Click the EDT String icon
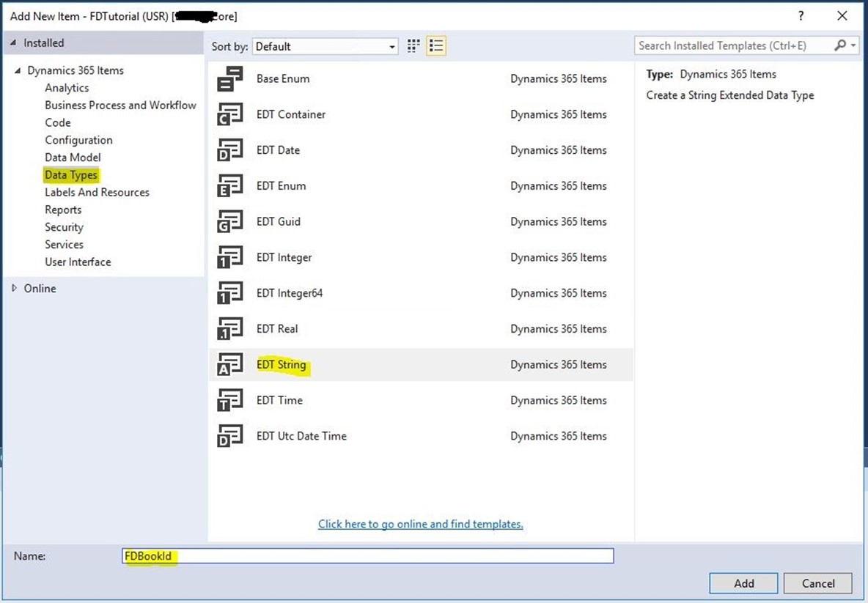The height and width of the screenshot is (603, 868). pos(229,365)
